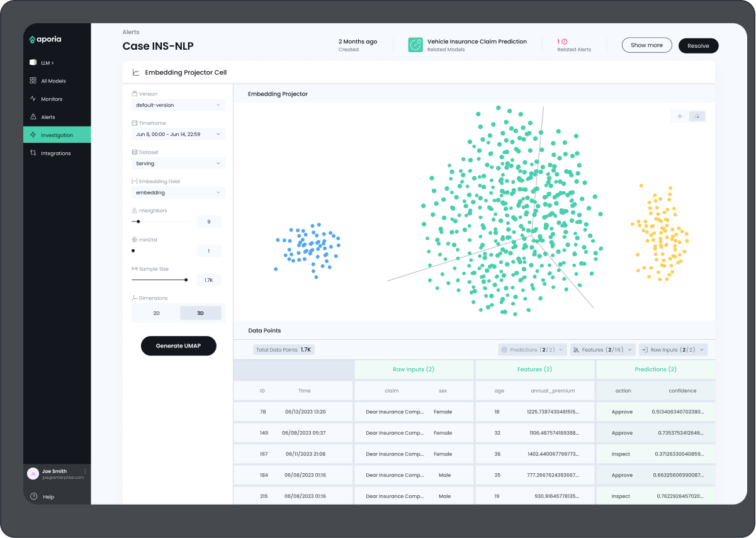Image resolution: width=756 pixels, height=538 pixels.
Task: Click the Alerts breadcrumb link
Action: point(131,32)
